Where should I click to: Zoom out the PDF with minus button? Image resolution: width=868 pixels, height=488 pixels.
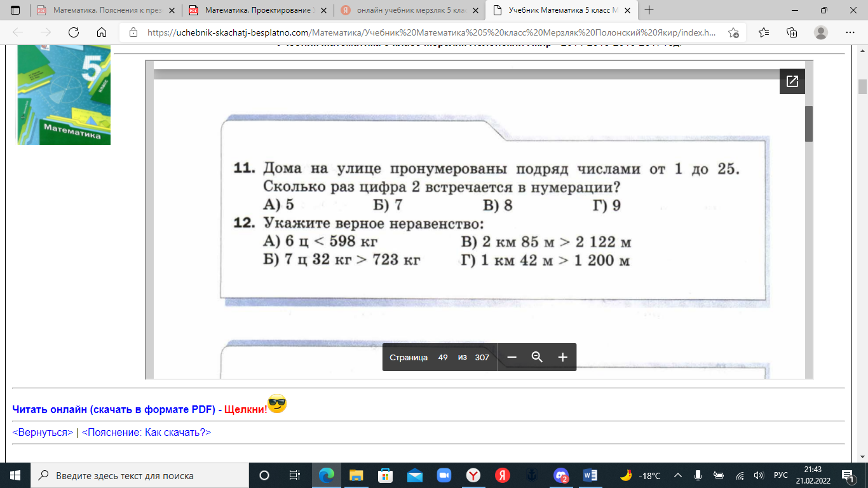click(512, 357)
